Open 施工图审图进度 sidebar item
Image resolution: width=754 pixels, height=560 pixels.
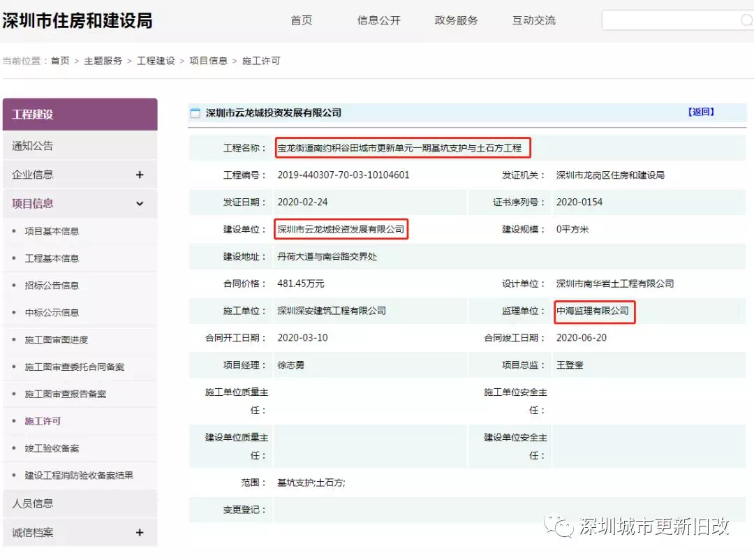57,340
